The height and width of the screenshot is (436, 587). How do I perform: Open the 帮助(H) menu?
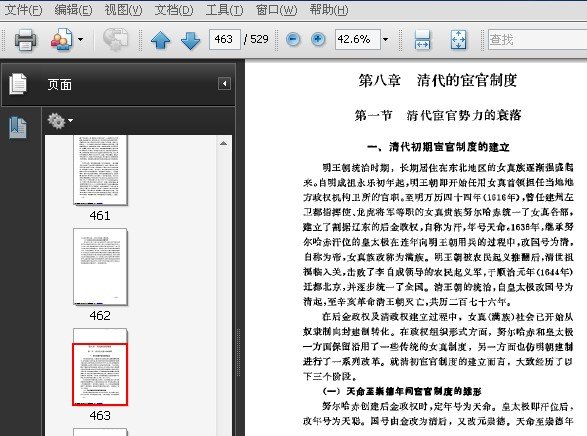tap(329, 10)
